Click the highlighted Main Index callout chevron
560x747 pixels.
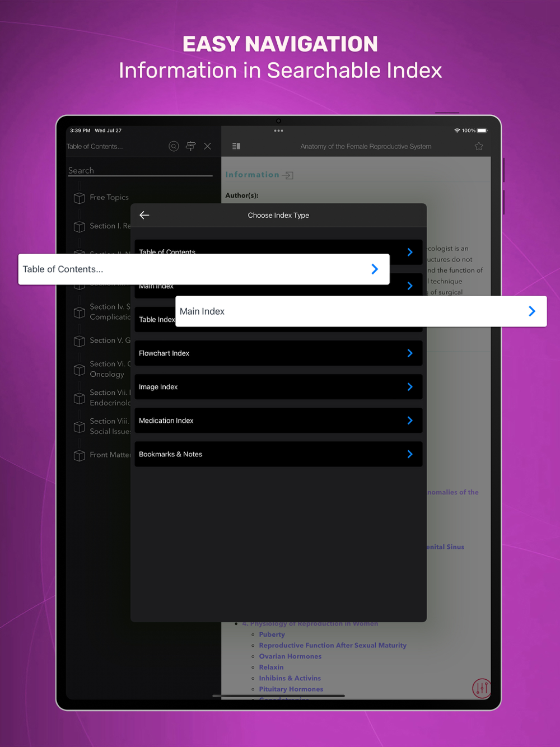[x=532, y=311]
